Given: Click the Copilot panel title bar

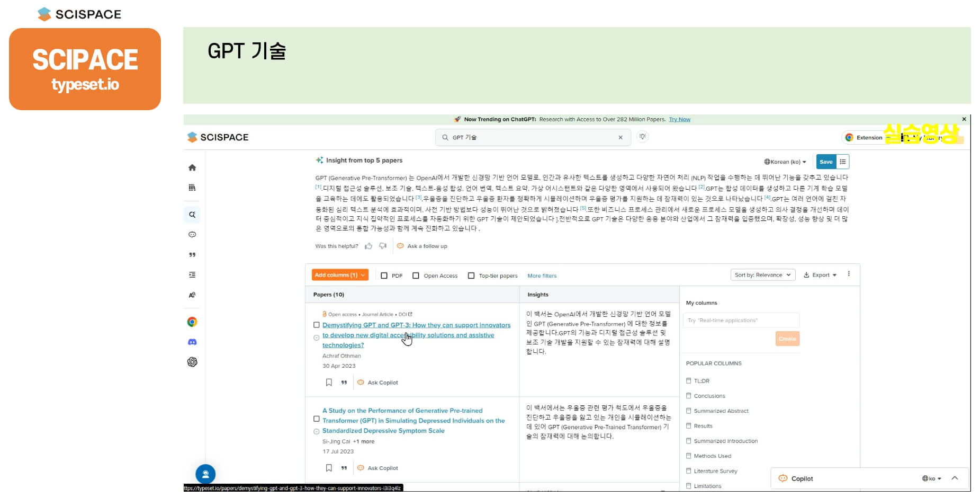Looking at the screenshot, I should pos(870,478).
